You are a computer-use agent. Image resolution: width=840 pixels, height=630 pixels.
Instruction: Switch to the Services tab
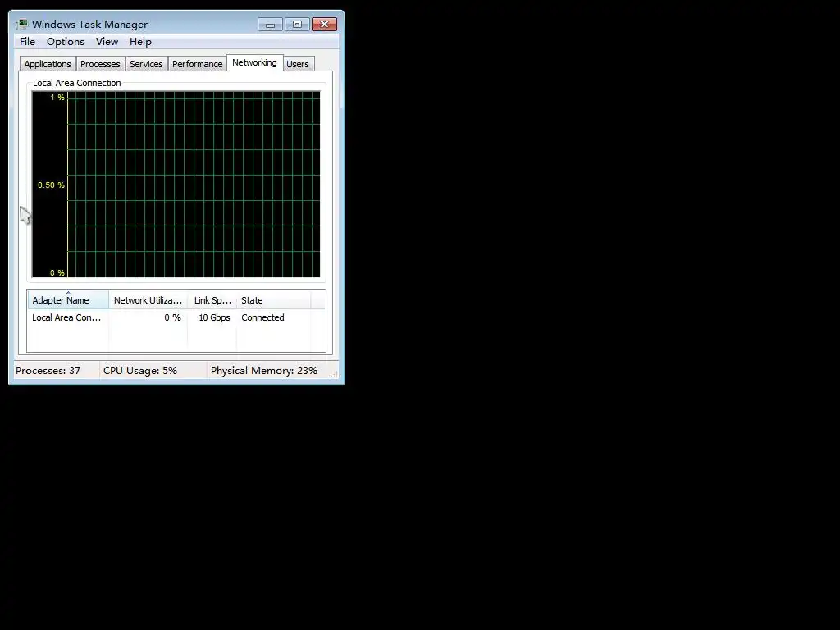pos(146,64)
